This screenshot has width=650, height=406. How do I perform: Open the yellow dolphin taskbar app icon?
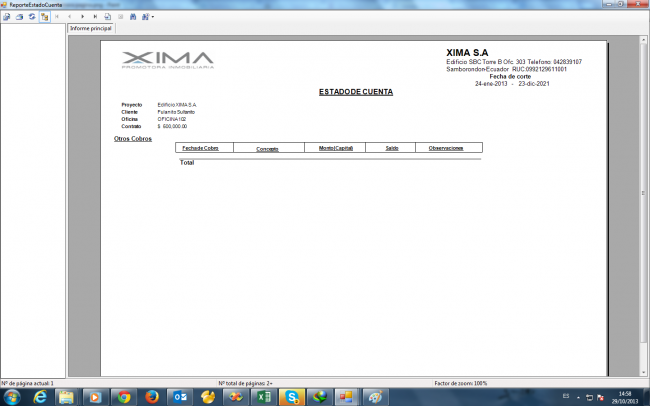[x=208, y=397]
